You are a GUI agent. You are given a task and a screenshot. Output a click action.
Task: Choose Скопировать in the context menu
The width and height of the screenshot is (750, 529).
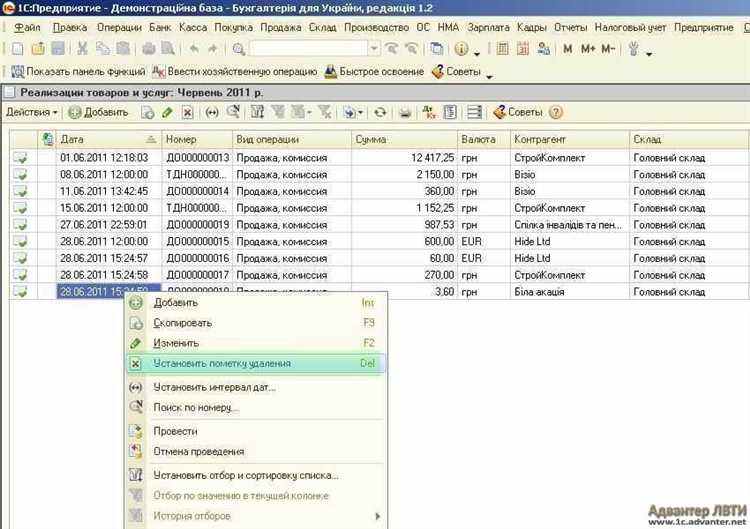(183, 323)
